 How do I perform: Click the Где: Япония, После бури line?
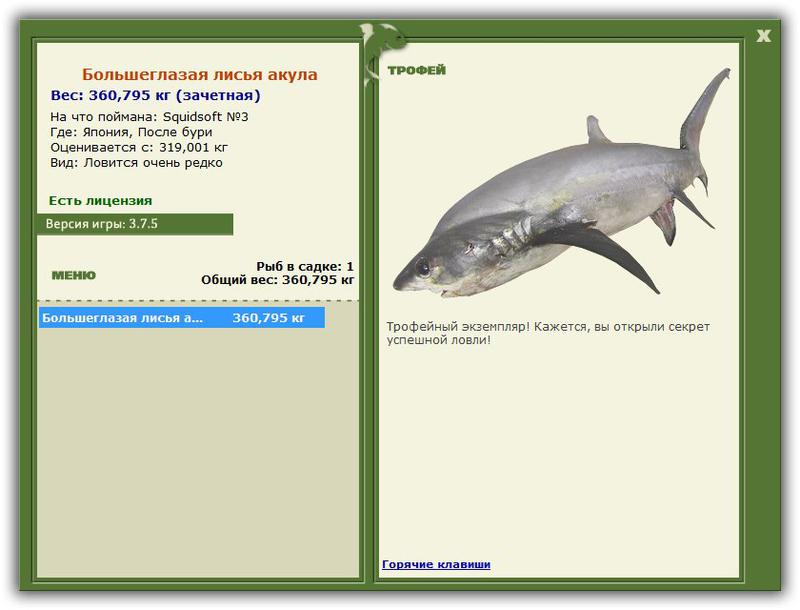pyautogui.click(x=131, y=132)
